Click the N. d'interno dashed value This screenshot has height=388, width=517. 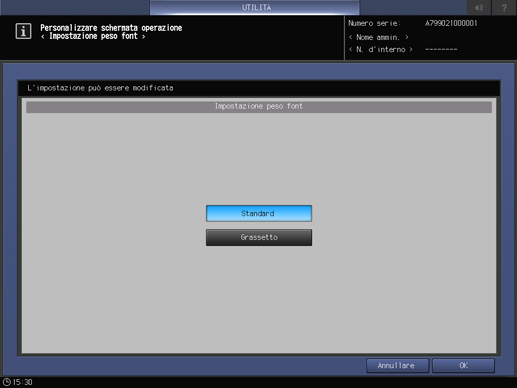(x=441, y=49)
